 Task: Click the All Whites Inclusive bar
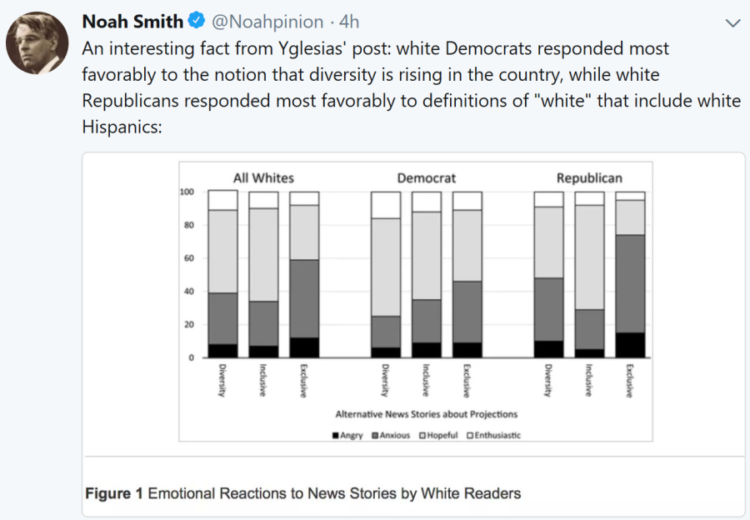tap(264, 275)
